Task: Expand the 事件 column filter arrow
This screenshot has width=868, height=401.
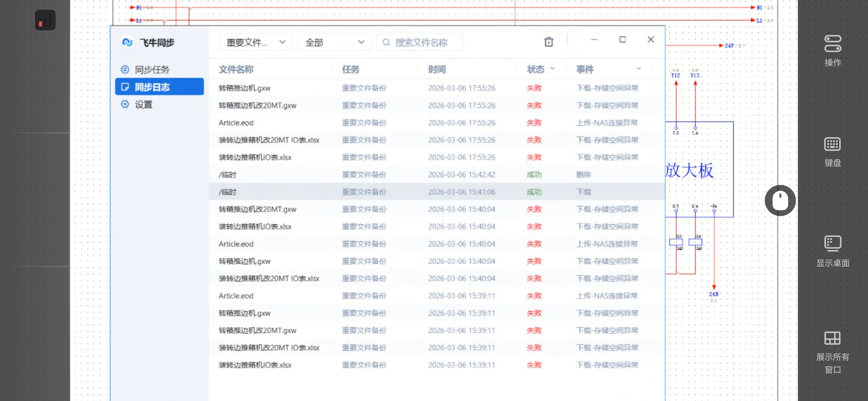Action: [638, 69]
